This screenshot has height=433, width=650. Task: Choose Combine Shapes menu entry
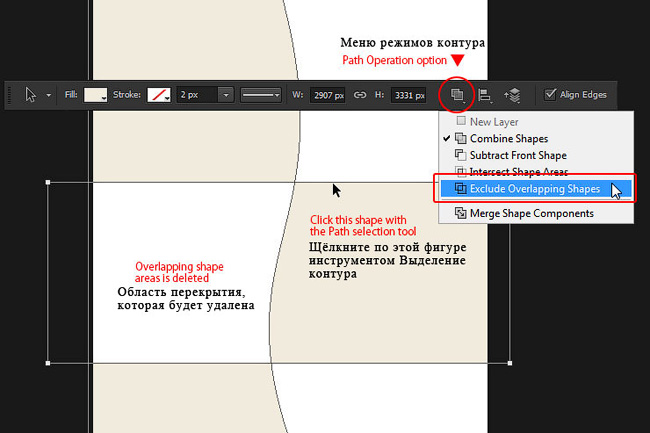point(536,138)
